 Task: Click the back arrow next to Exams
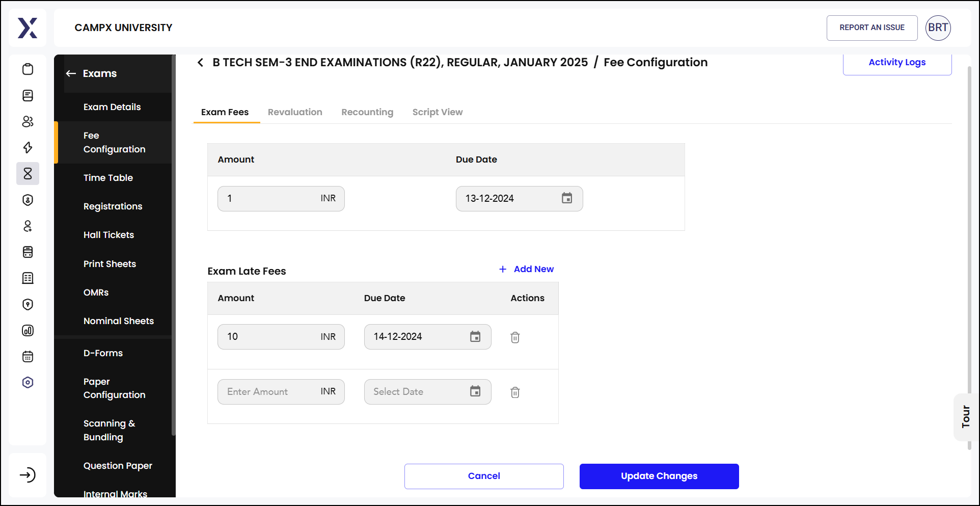pyautogui.click(x=71, y=73)
